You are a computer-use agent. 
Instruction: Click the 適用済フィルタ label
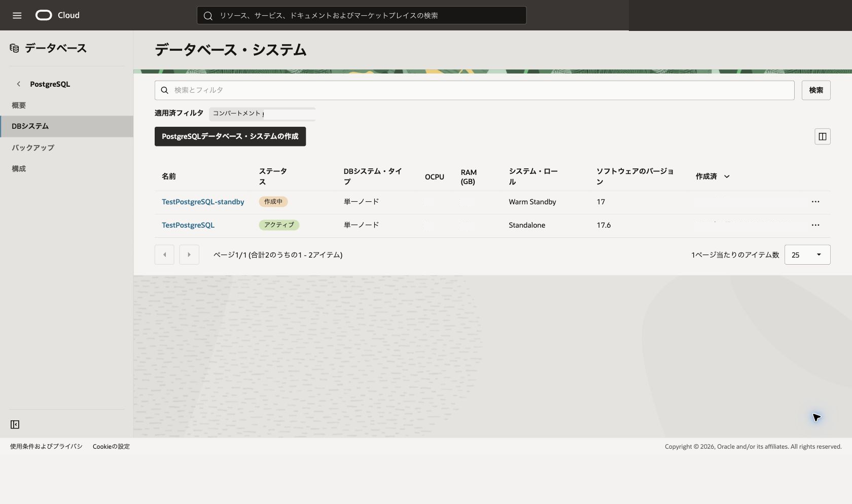pos(179,113)
